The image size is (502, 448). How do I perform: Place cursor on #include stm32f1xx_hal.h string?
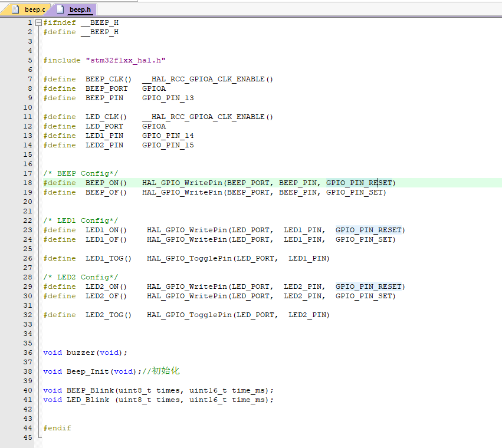tap(126, 60)
